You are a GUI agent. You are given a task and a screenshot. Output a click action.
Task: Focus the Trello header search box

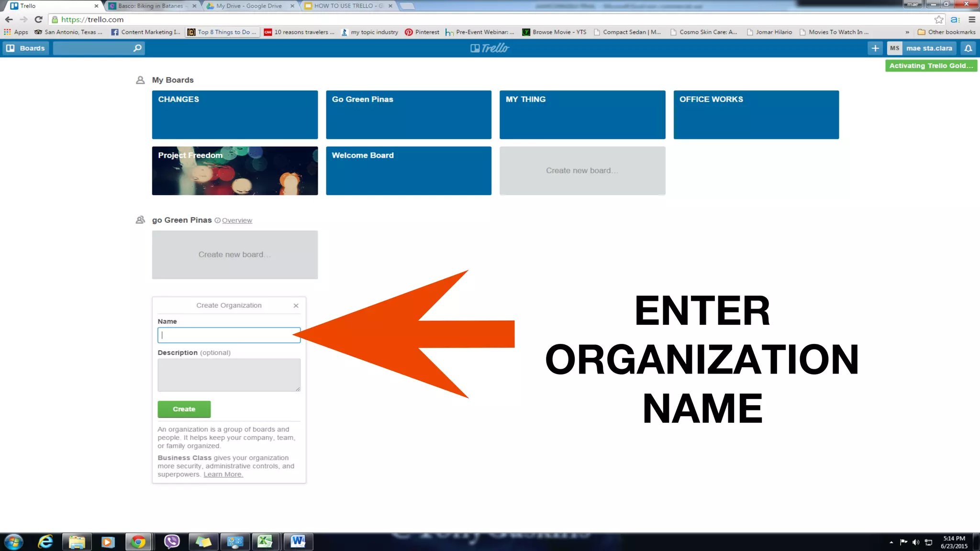point(98,48)
